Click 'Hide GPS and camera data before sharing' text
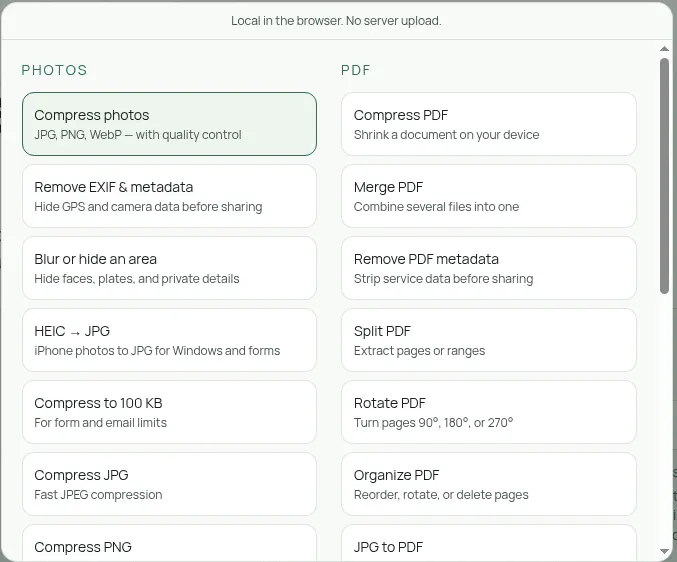Viewport: 677px width, 562px height. [148, 207]
